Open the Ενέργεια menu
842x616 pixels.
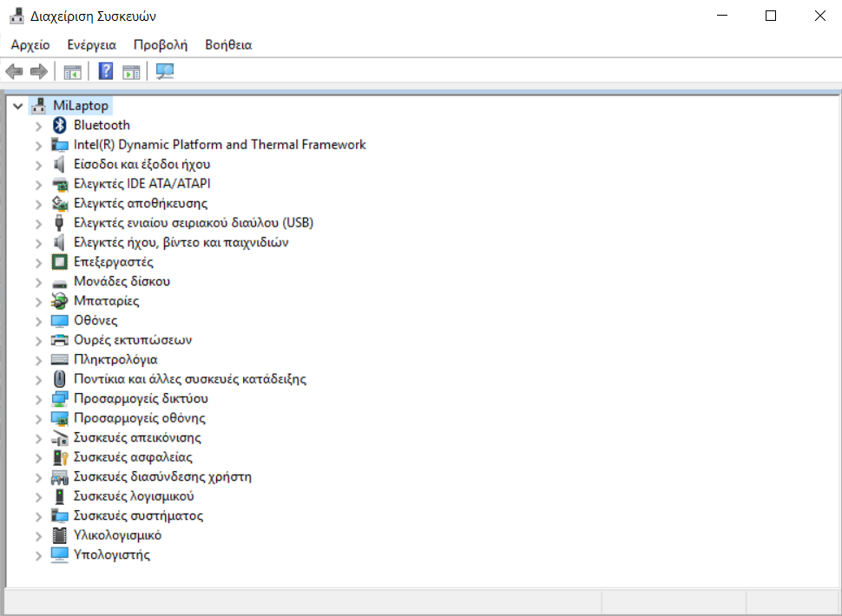(92, 45)
